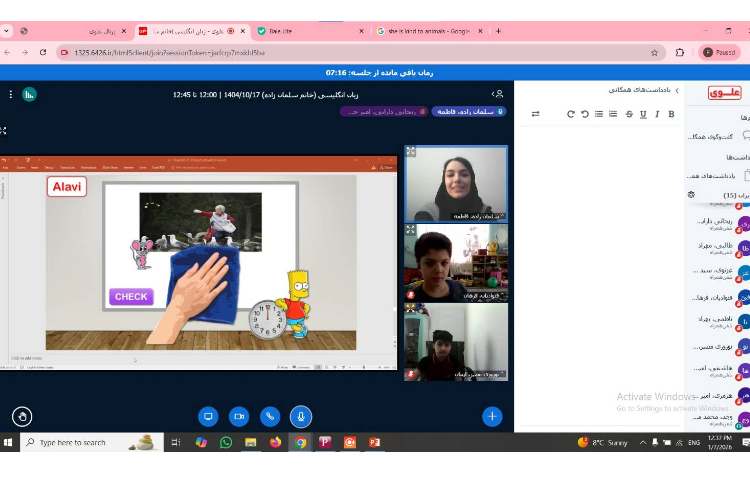Click the audio phone call button
750x480 pixels.
[269, 416]
